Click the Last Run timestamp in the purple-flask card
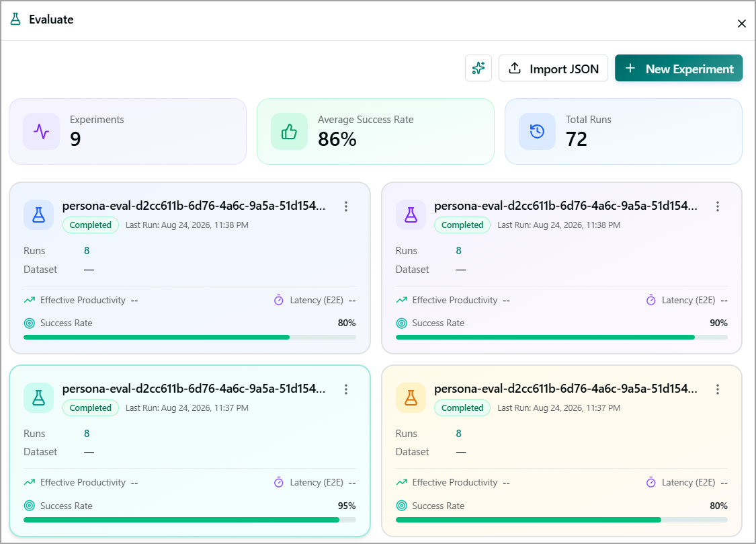The image size is (756, 544). [x=559, y=225]
